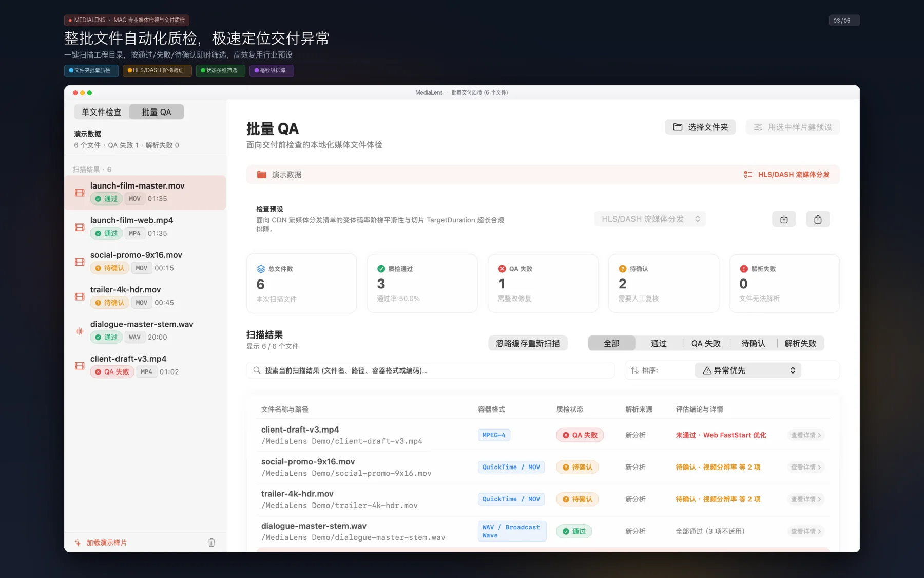
Task: Click the scan results search field
Action: click(x=430, y=370)
